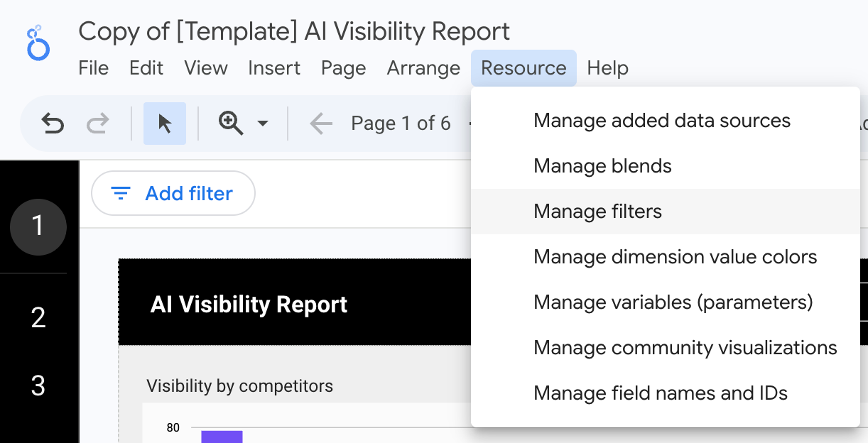
Task: Open the Arrange menu
Action: click(423, 68)
